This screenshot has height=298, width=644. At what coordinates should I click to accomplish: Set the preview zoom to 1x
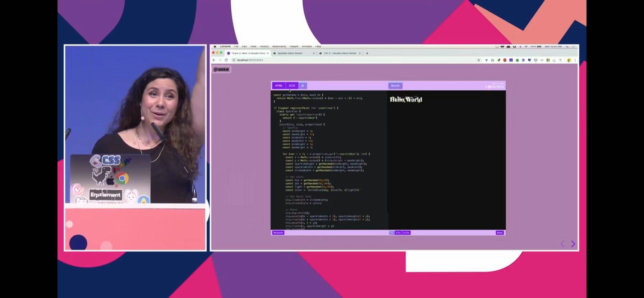pos(392,232)
